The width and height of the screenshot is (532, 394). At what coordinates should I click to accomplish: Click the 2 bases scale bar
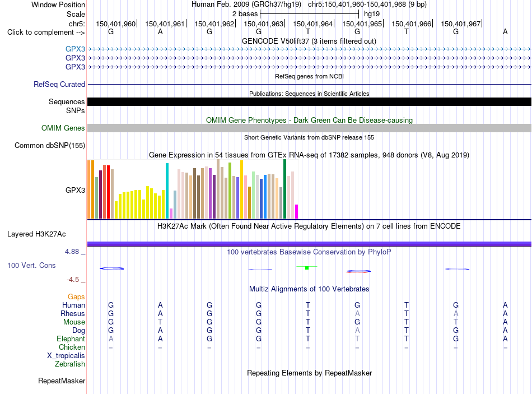(x=309, y=14)
